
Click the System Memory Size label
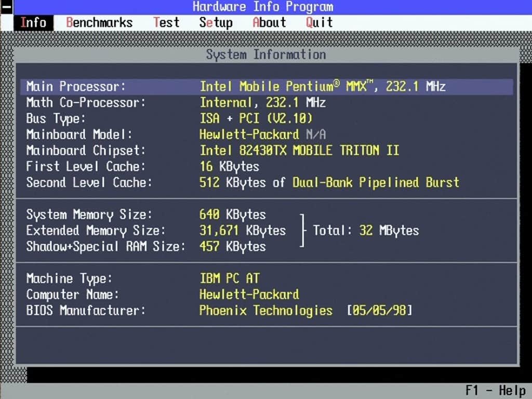(x=89, y=215)
